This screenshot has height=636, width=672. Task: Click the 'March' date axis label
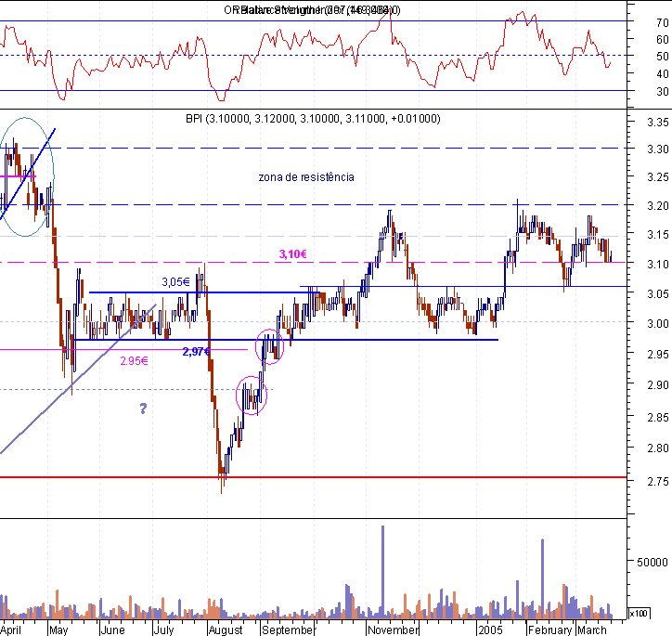(592, 630)
